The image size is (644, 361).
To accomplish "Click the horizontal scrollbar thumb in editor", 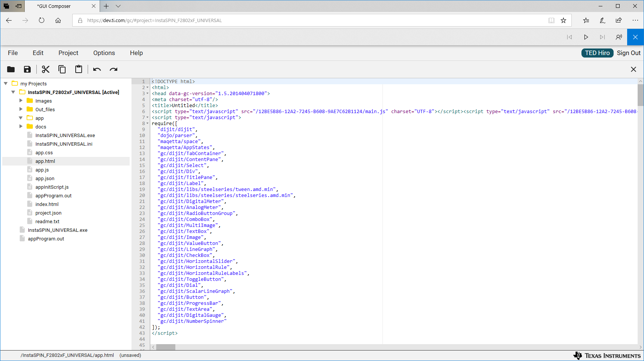I will coord(166,347).
